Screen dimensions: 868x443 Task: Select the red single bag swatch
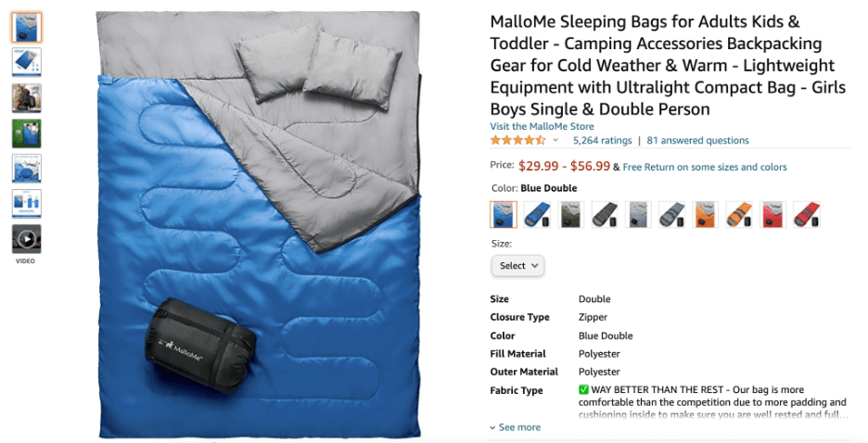807,215
